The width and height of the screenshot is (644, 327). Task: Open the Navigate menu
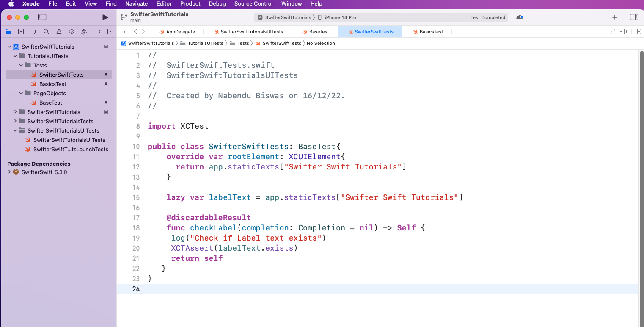137,3
